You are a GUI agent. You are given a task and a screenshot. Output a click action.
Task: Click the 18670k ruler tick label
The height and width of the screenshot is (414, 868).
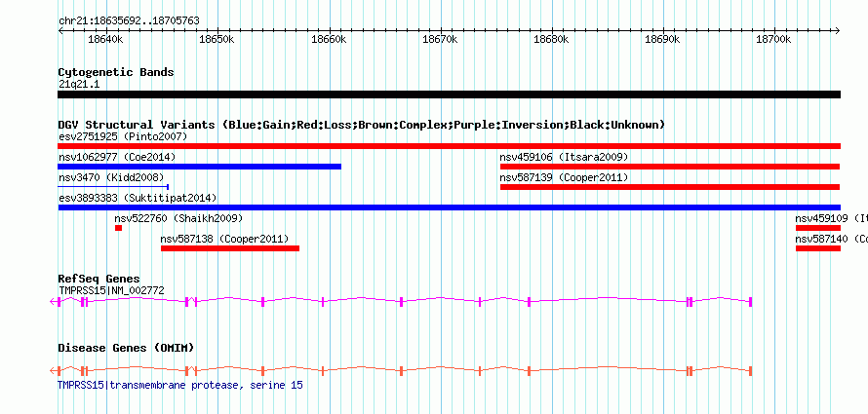[x=440, y=40]
